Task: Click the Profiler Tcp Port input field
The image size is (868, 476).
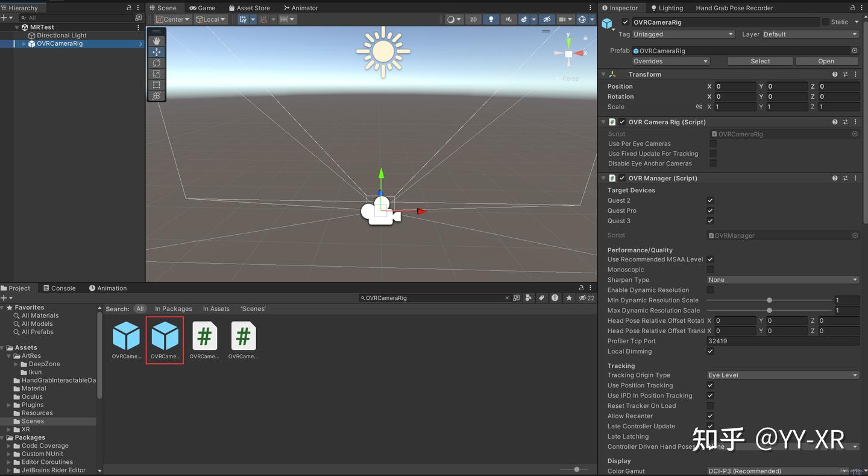Action: coord(784,341)
